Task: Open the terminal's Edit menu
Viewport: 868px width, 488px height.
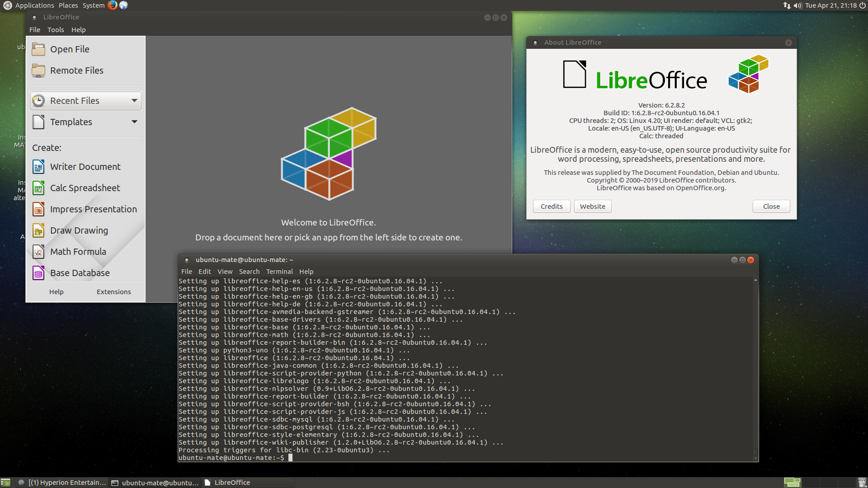Action: point(204,272)
